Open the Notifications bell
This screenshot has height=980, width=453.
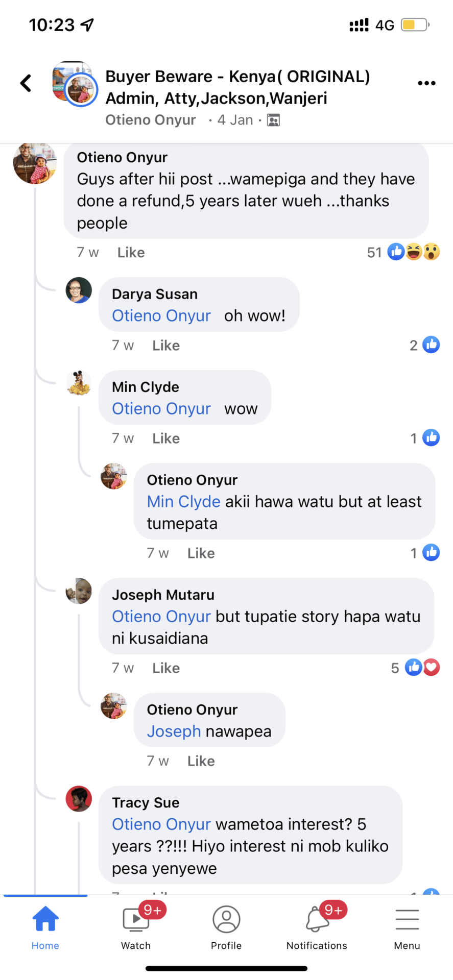click(317, 927)
